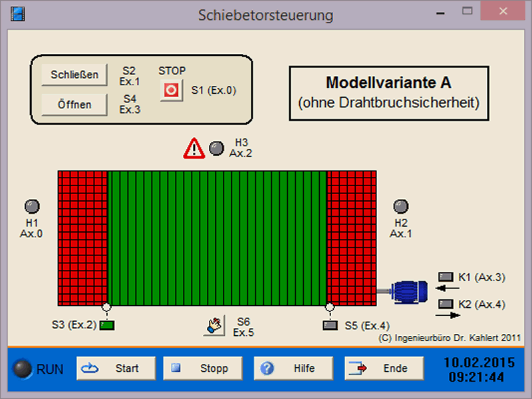Toggle the K1 contactor indicator
The width and height of the screenshot is (532, 399).
(x=445, y=276)
